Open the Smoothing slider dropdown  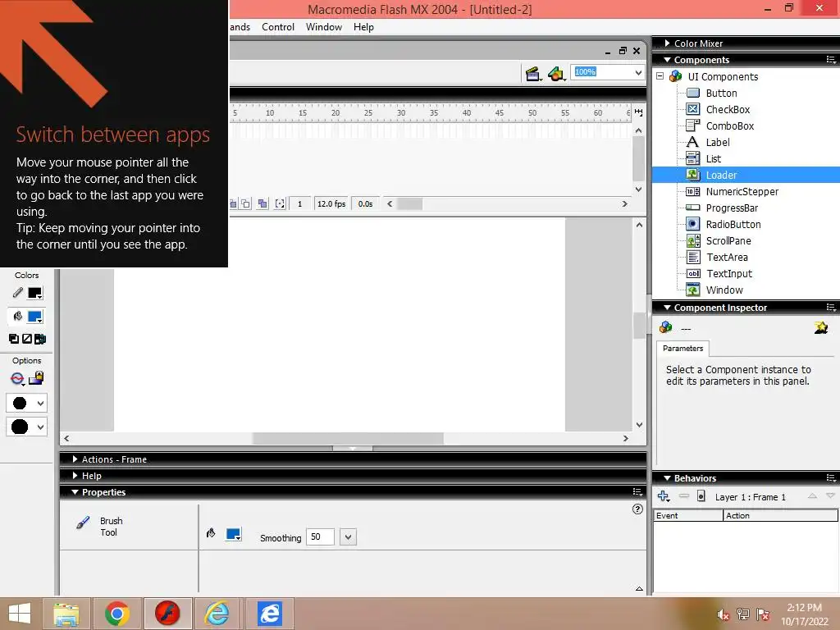pyautogui.click(x=348, y=536)
